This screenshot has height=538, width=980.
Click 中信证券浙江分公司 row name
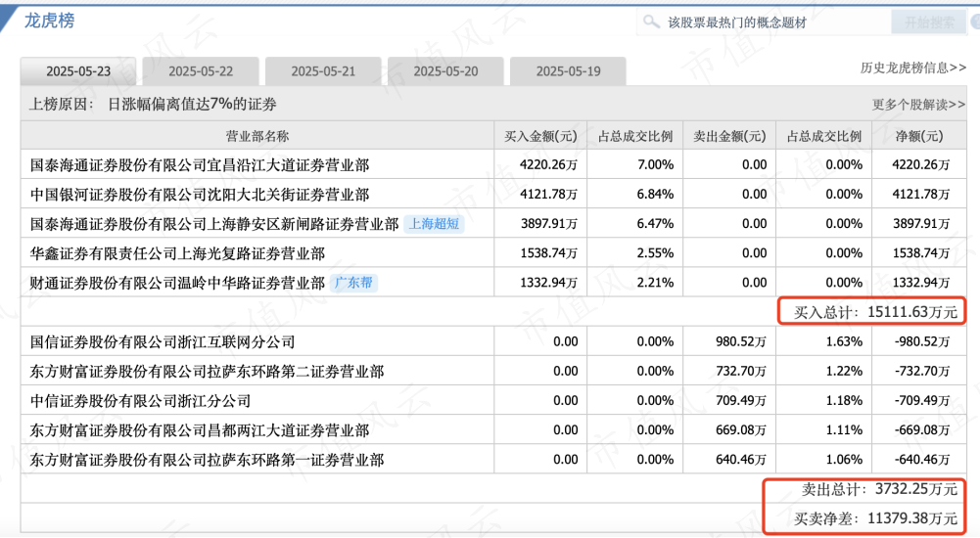[140, 401]
